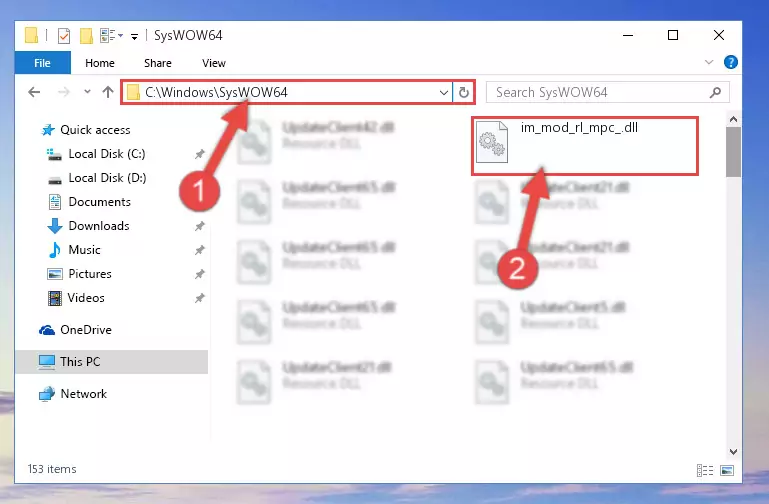Click the 153 items status text
This screenshot has width=769, height=504.
(x=52, y=469)
